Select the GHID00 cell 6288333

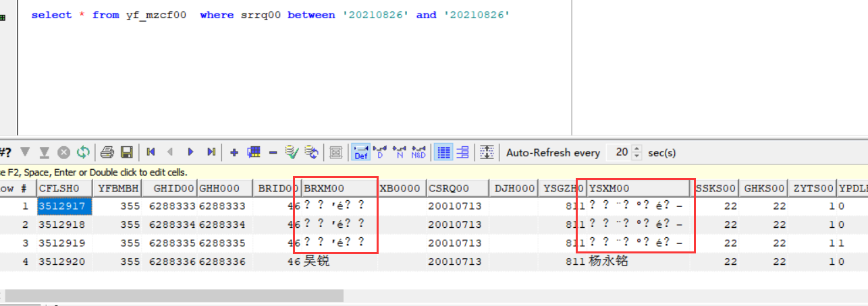tap(170, 206)
